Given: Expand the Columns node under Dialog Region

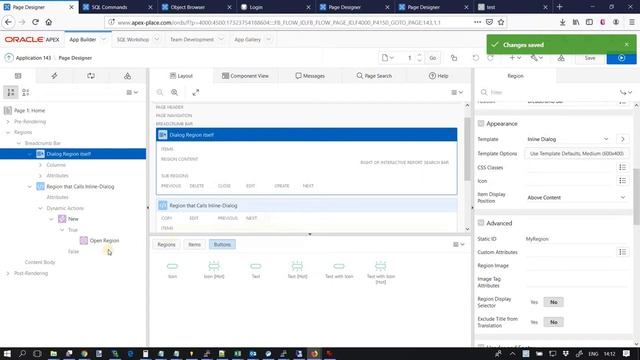Looking at the screenshot, I should pyautogui.click(x=40, y=165).
